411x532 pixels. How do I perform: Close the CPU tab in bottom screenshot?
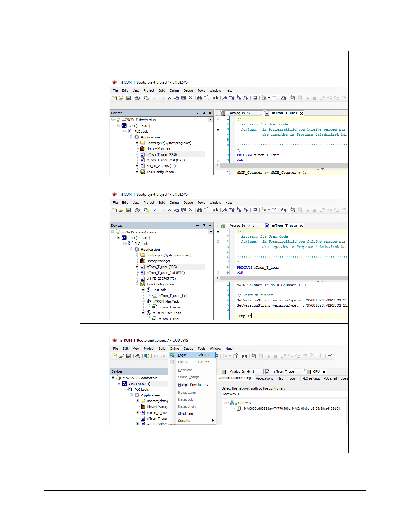click(x=324, y=372)
